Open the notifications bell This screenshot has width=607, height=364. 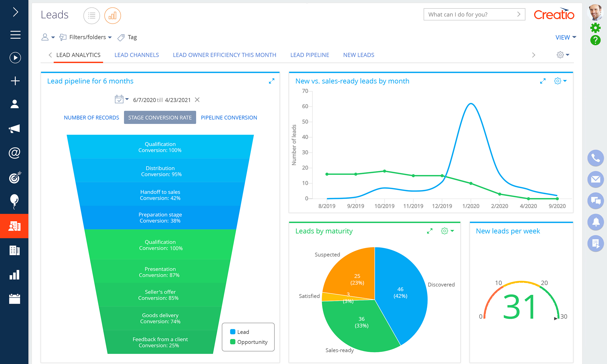tap(595, 222)
